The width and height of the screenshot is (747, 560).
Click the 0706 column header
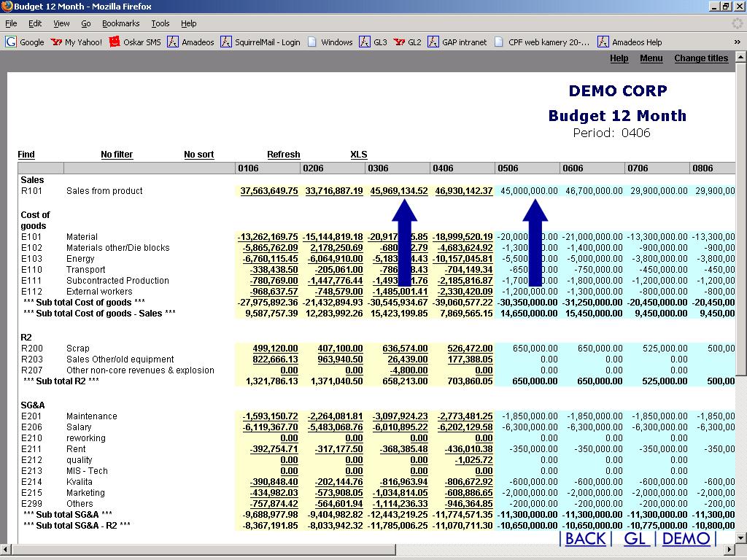click(x=657, y=168)
